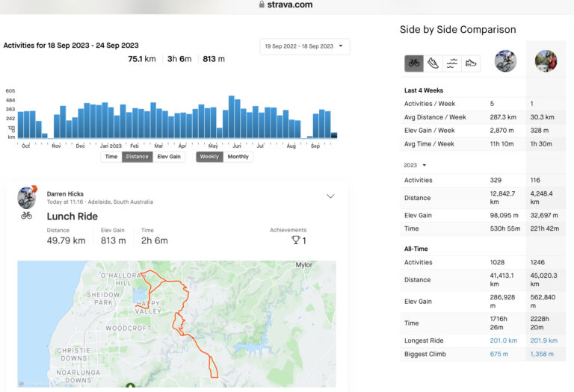Select the swimming waves sport icon

click(451, 63)
